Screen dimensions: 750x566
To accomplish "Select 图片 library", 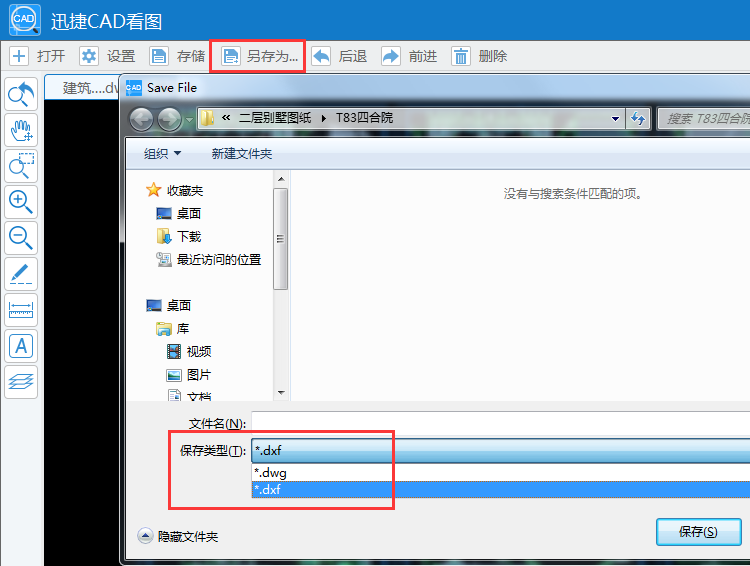I will pyautogui.click(x=199, y=375).
